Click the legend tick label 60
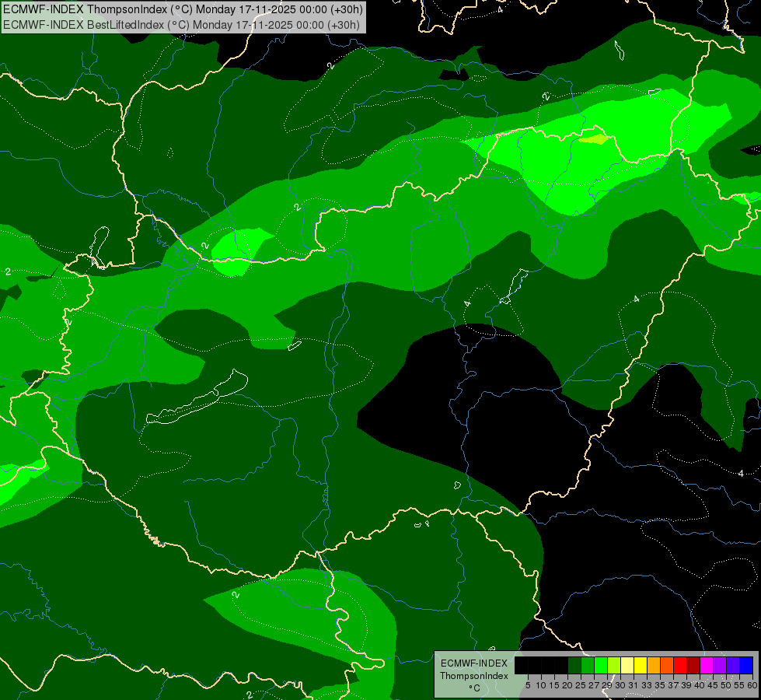 pyautogui.click(x=752, y=685)
